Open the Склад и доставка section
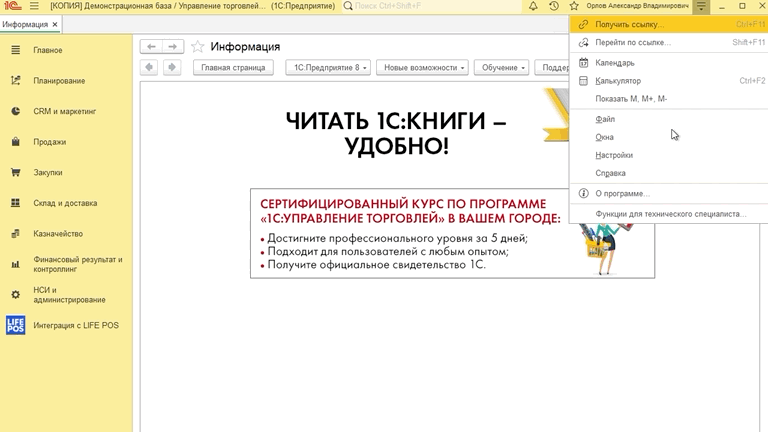 (66, 203)
